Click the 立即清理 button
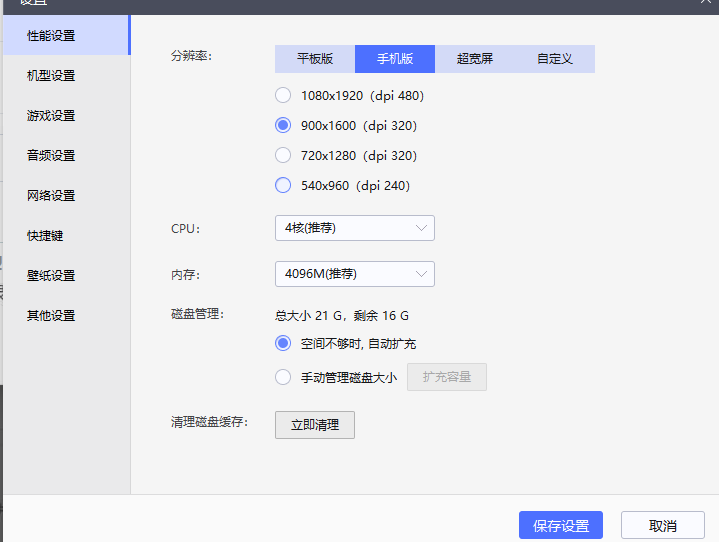The width and height of the screenshot is (719, 542). pos(315,425)
